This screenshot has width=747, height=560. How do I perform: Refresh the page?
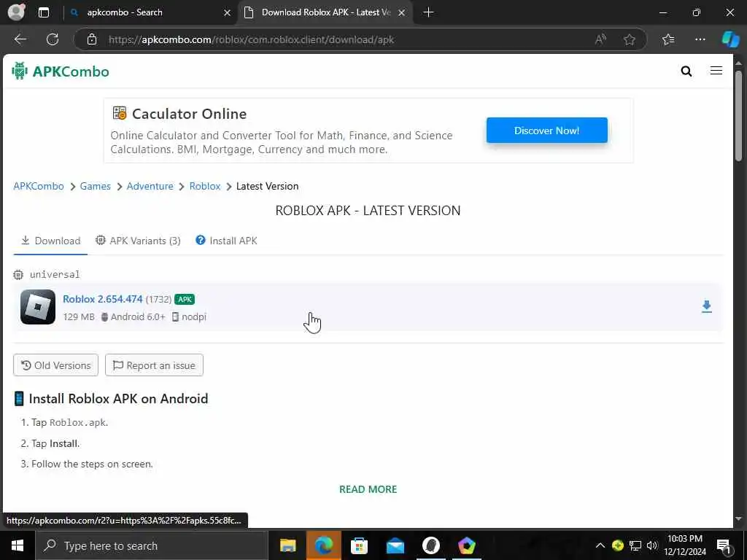click(53, 39)
